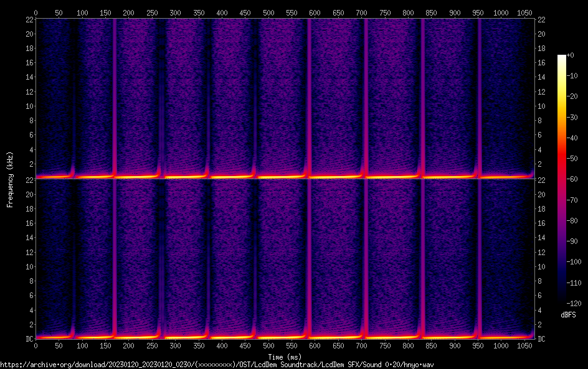This screenshot has width=588, height=369.
Task: Click the vertical transient near 170 ms, lower channel
Action: [x=114, y=255]
